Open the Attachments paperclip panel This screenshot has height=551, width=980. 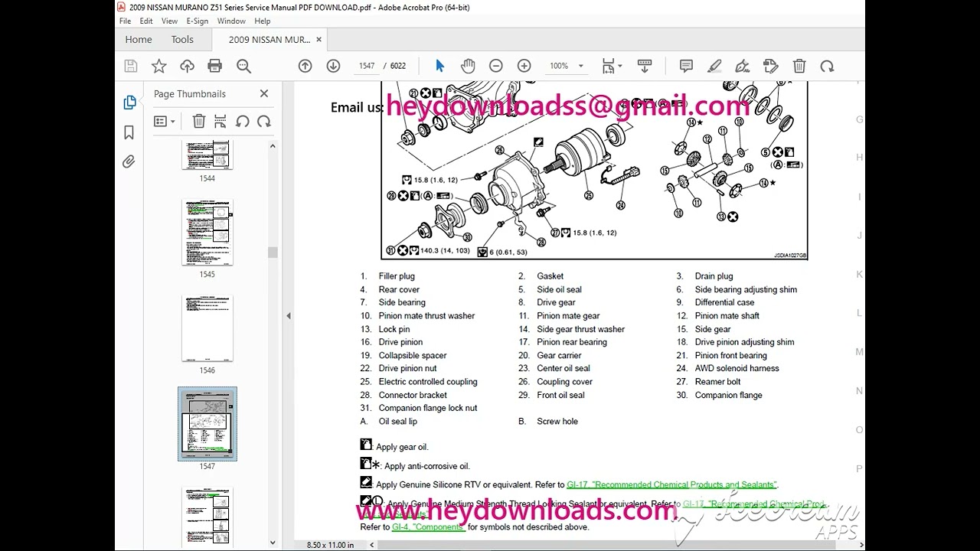[129, 161]
